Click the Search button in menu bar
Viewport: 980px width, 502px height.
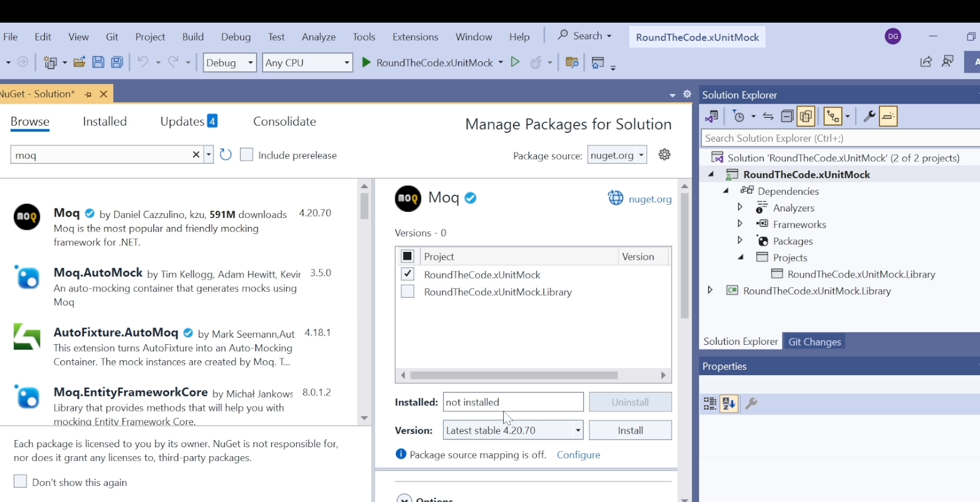pos(585,36)
